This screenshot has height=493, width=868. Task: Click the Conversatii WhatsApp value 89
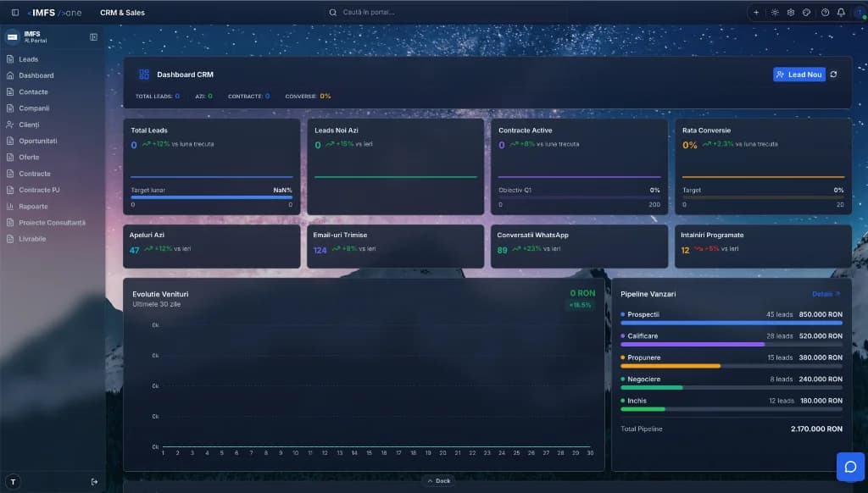point(502,250)
